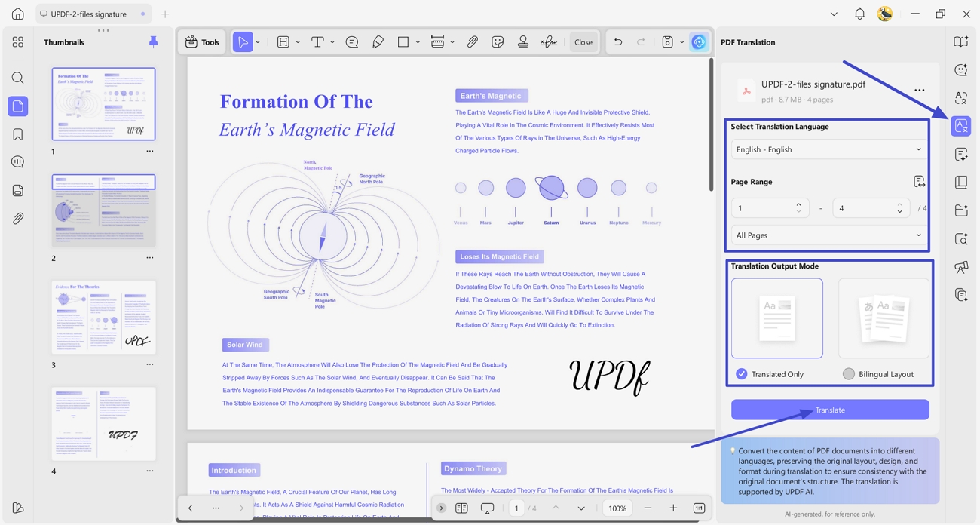Click the user profile avatar
This screenshot has height=525, width=980.
(885, 14)
